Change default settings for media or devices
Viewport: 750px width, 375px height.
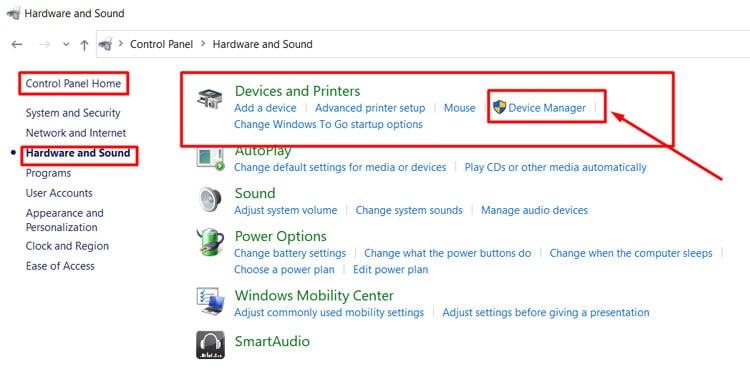(340, 167)
